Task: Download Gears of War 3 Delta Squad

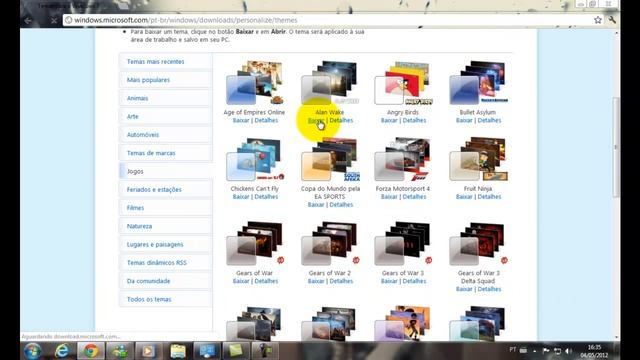Action: tap(464, 289)
